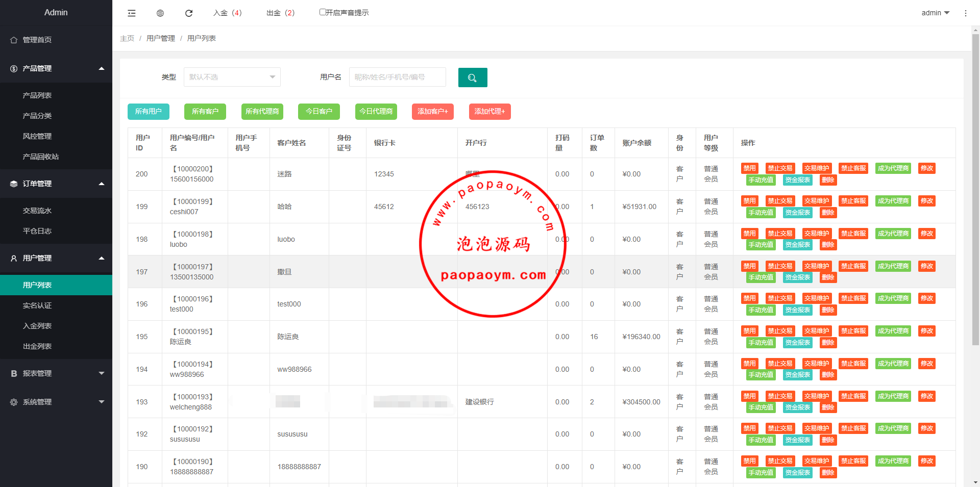Collapse the 产品管理 sidebar section
This screenshot has width=980, height=487.
coord(56,68)
